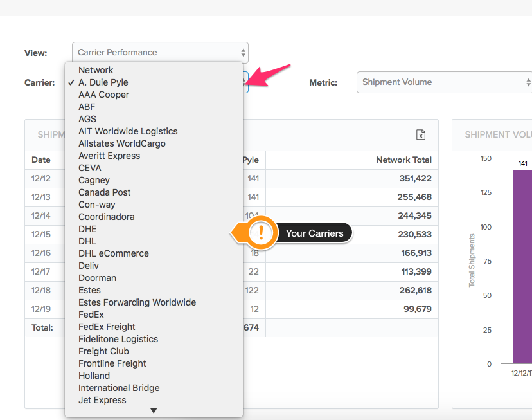Click network total 166,913 cell

352,253
